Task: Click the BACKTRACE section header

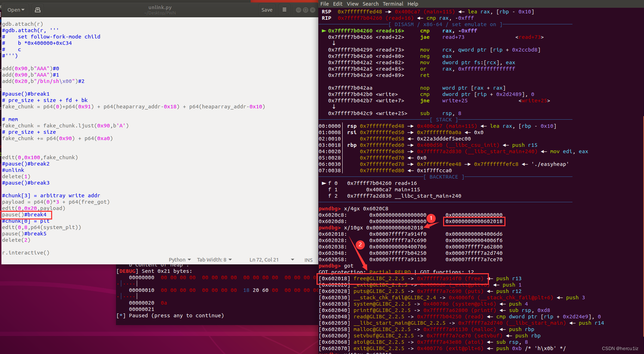Action: [x=444, y=177]
